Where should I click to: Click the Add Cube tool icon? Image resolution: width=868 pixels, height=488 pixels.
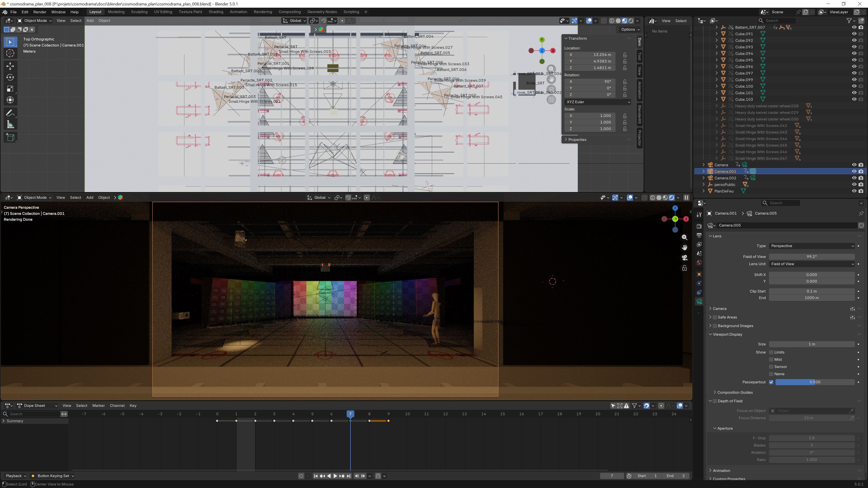click(x=10, y=137)
